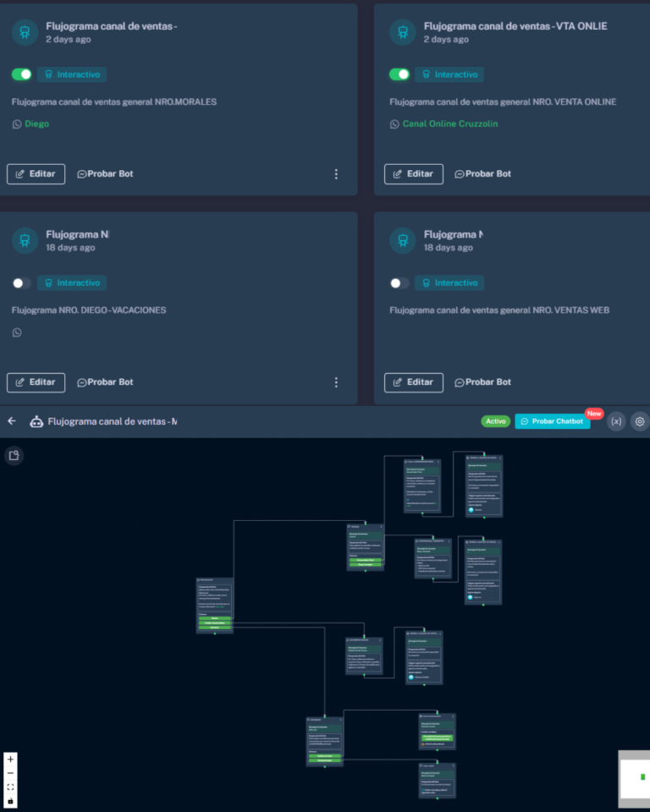The height and width of the screenshot is (812, 650).
Task: Open three-dot menu on DIEGO-VACACIONES card
Action: [x=336, y=382]
